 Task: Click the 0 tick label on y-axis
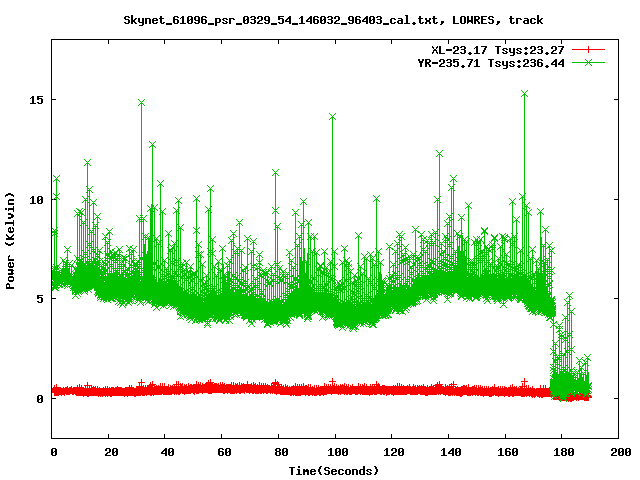tap(41, 398)
